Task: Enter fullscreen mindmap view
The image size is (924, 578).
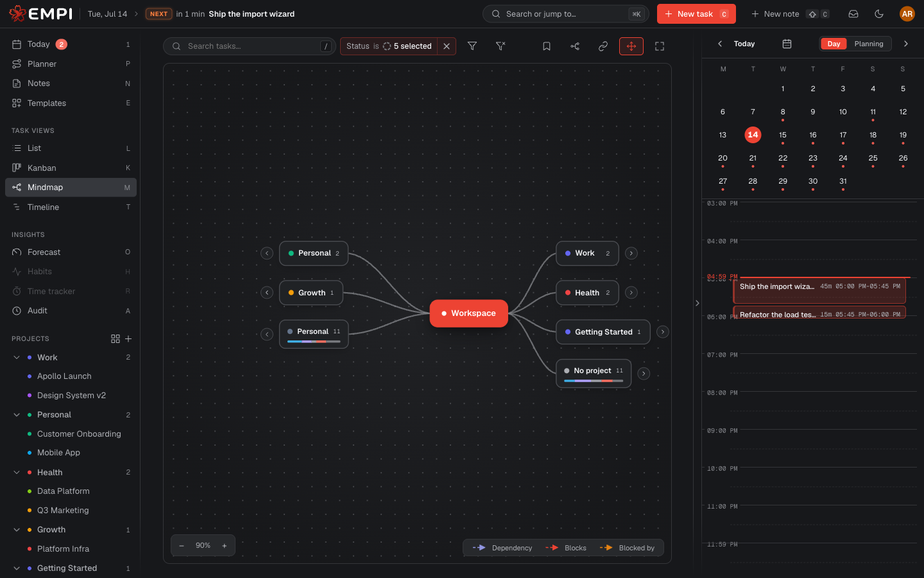Action: click(660, 46)
